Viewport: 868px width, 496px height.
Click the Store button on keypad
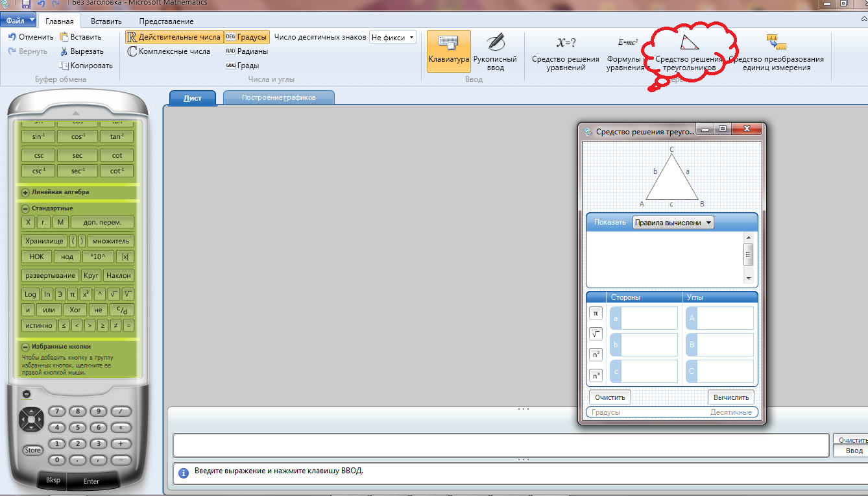pos(32,450)
